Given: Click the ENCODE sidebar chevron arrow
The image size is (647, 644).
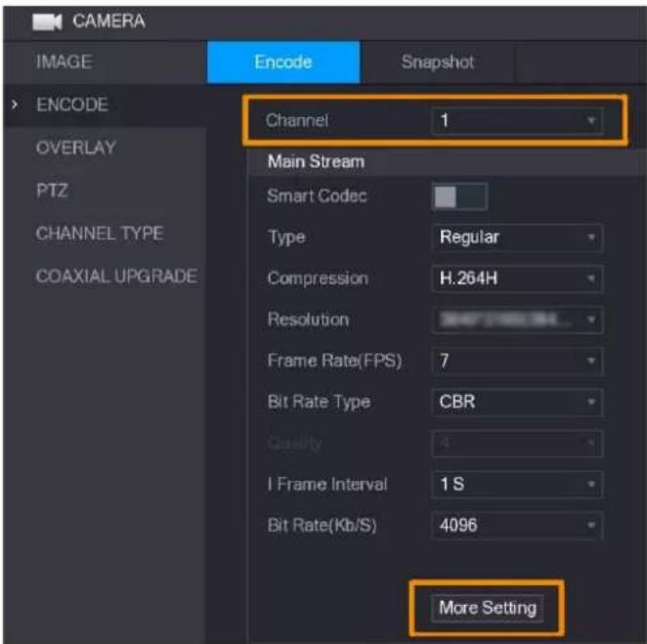Looking at the screenshot, I should click(x=15, y=105).
